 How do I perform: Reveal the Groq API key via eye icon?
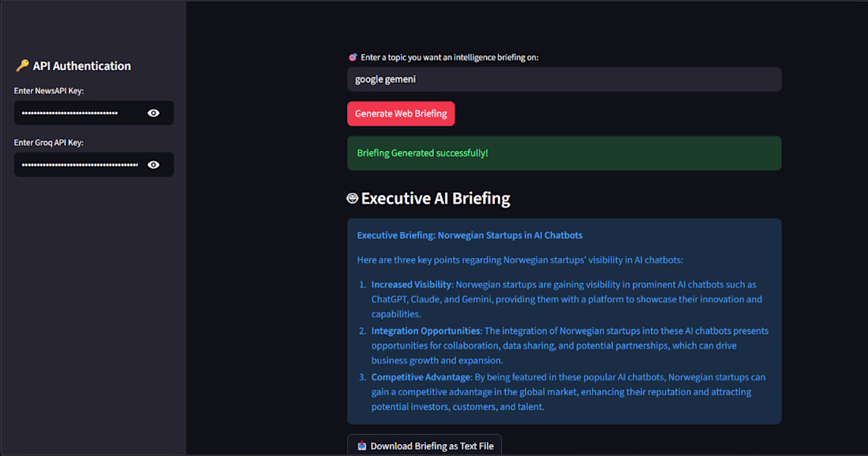click(153, 165)
